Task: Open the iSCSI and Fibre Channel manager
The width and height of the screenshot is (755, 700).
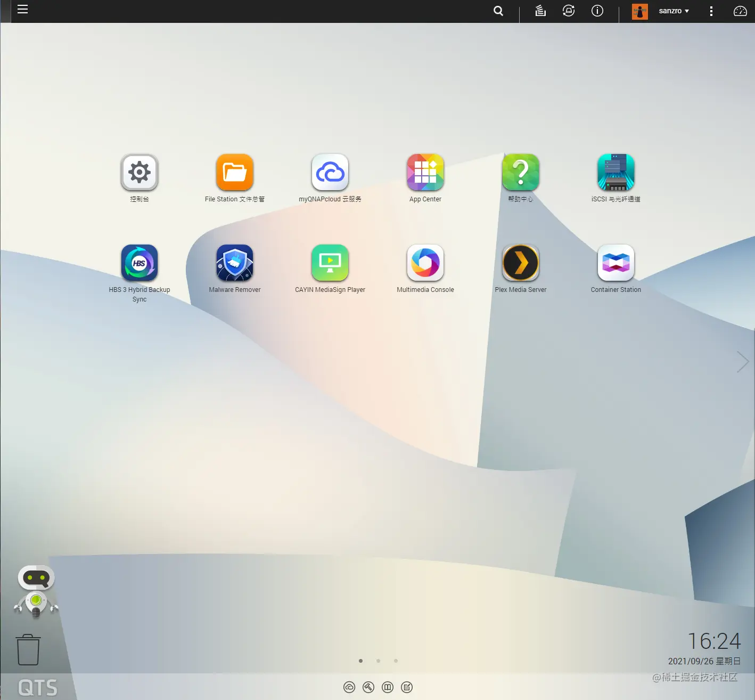Action: (616, 172)
